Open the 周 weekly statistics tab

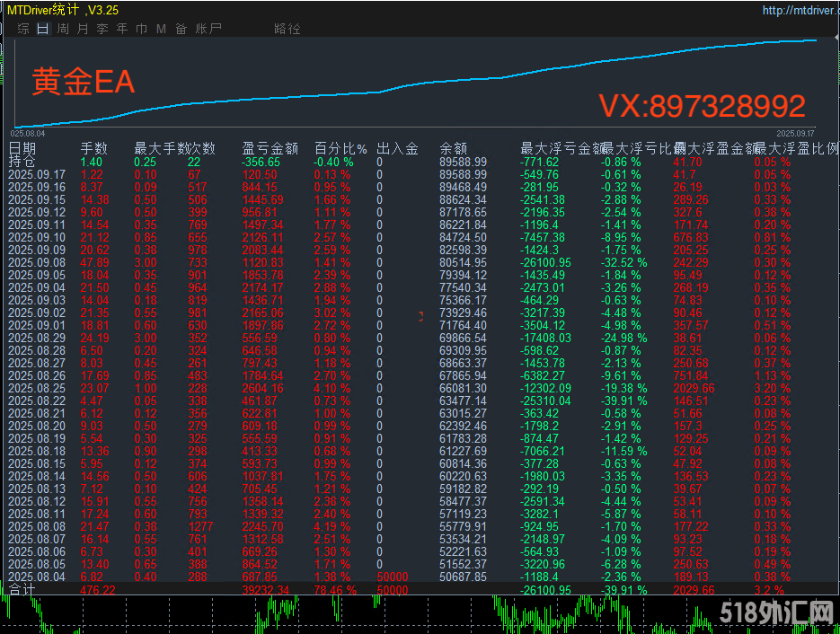(x=63, y=29)
